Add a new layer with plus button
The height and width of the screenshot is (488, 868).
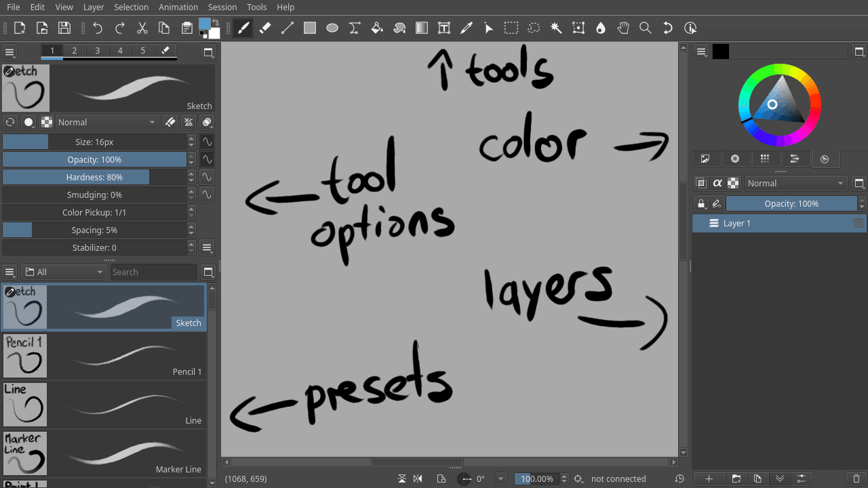tap(709, 479)
